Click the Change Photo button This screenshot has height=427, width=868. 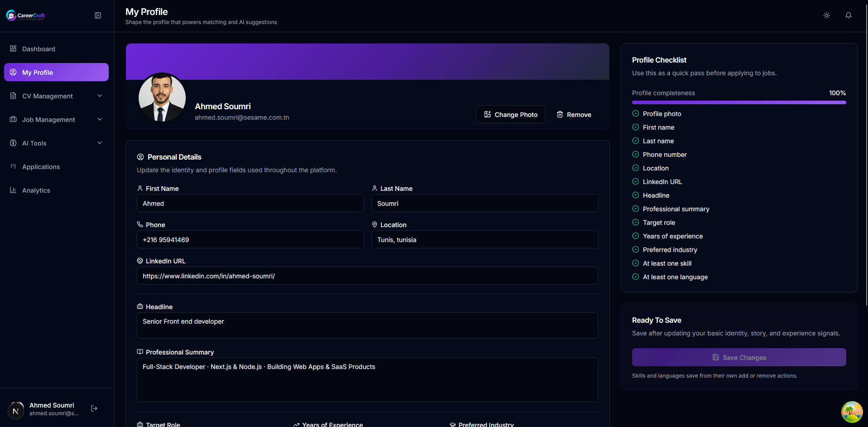click(511, 114)
